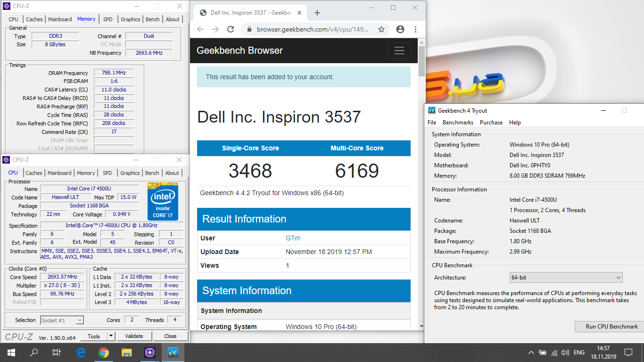The height and width of the screenshot is (362, 644).
Task: Switch to Chrome on the taskbar
Action: pos(104,353)
